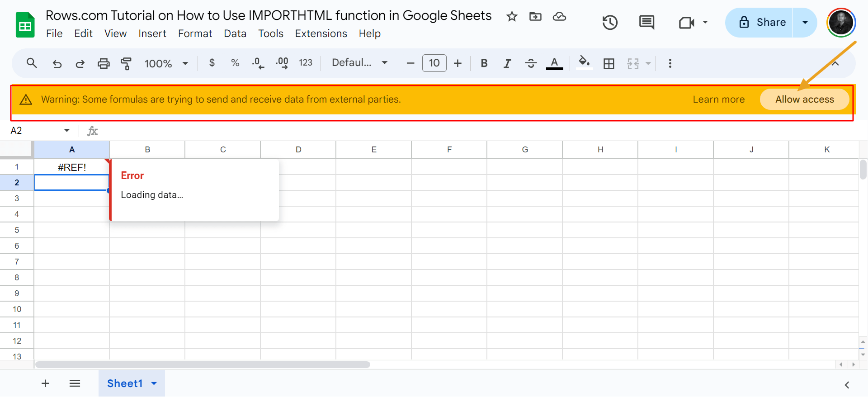Expand Share options arrow
Viewport: 868px width, 397px height.
click(805, 22)
